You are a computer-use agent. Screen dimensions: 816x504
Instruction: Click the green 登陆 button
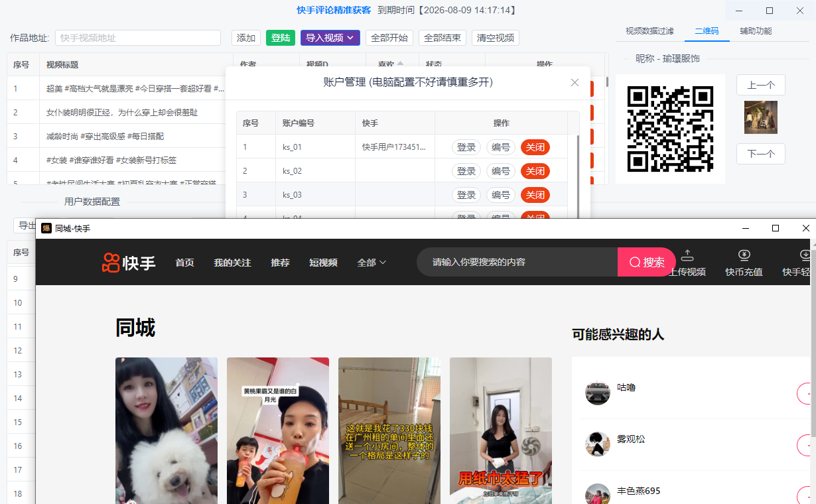tap(281, 38)
